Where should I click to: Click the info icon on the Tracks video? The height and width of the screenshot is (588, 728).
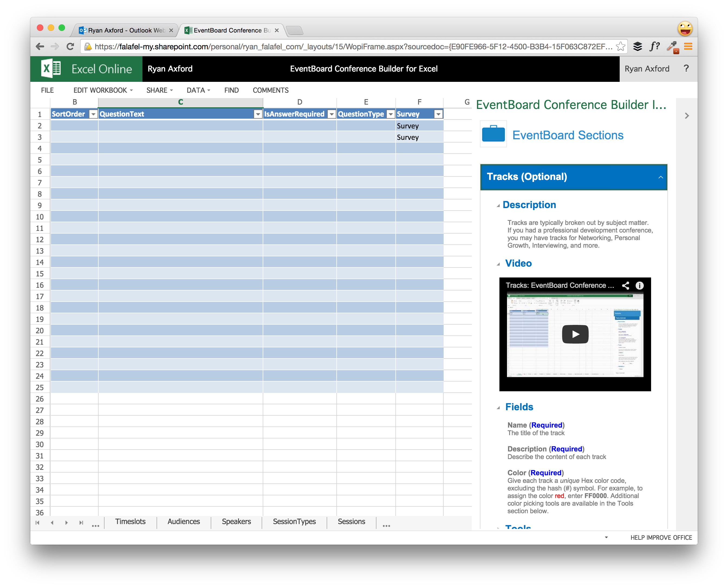pyautogui.click(x=640, y=286)
